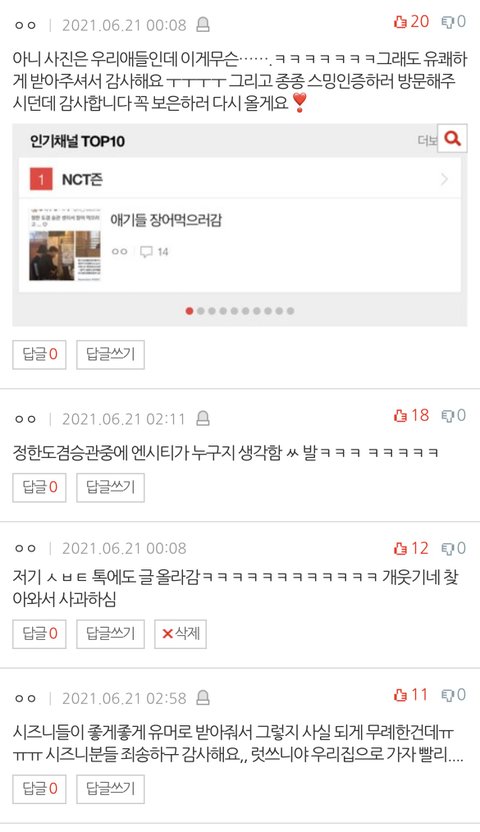Click the red magnifier search icon
The width and height of the screenshot is (480, 832).
pyautogui.click(x=452, y=138)
